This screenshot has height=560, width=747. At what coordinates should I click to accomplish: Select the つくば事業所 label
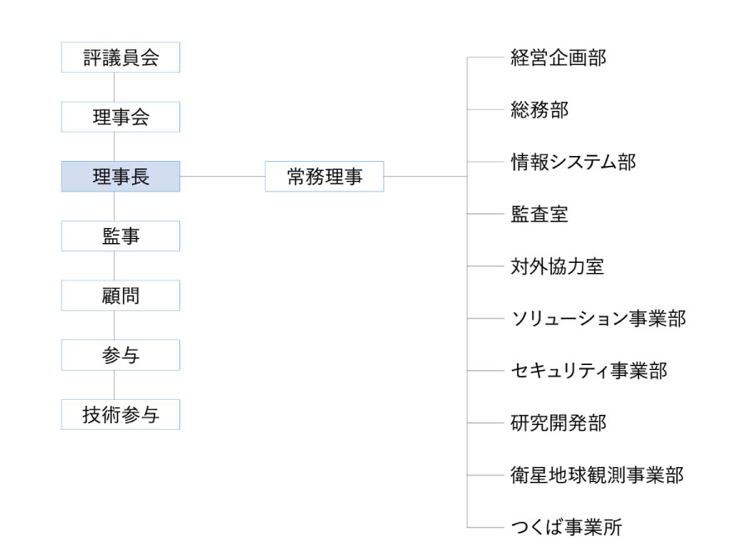coord(566,527)
